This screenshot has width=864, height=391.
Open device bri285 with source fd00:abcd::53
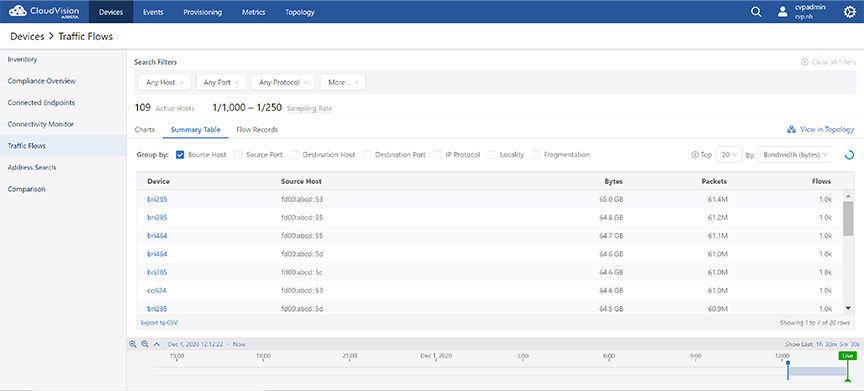tap(157, 199)
